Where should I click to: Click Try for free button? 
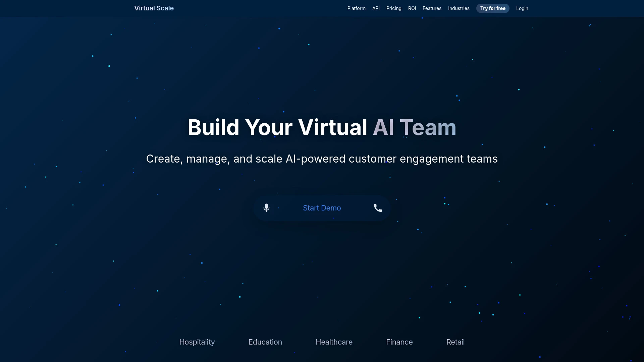tap(493, 8)
